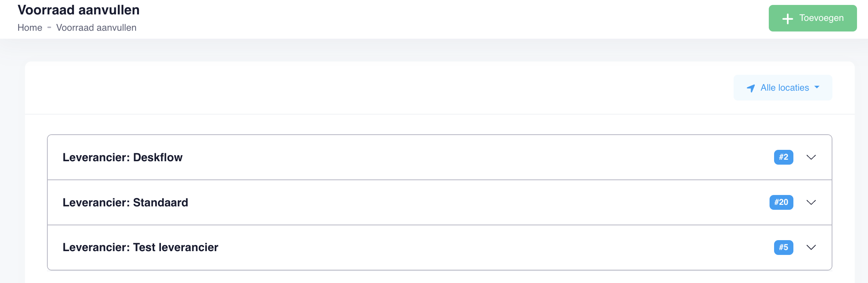The height and width of the screenshot is (283, 868).
Task: Click the #2 badge for Deskflow
Action: point(784,157)
